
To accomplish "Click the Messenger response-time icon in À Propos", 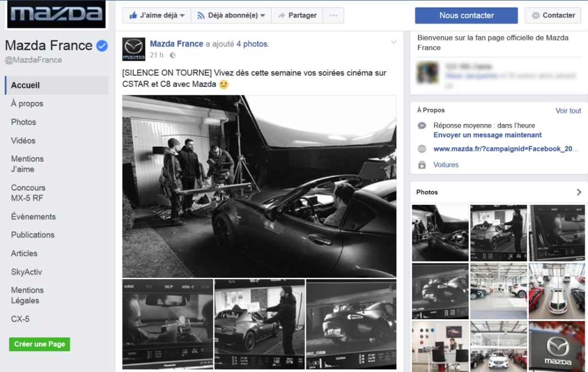I will (422, 126).
